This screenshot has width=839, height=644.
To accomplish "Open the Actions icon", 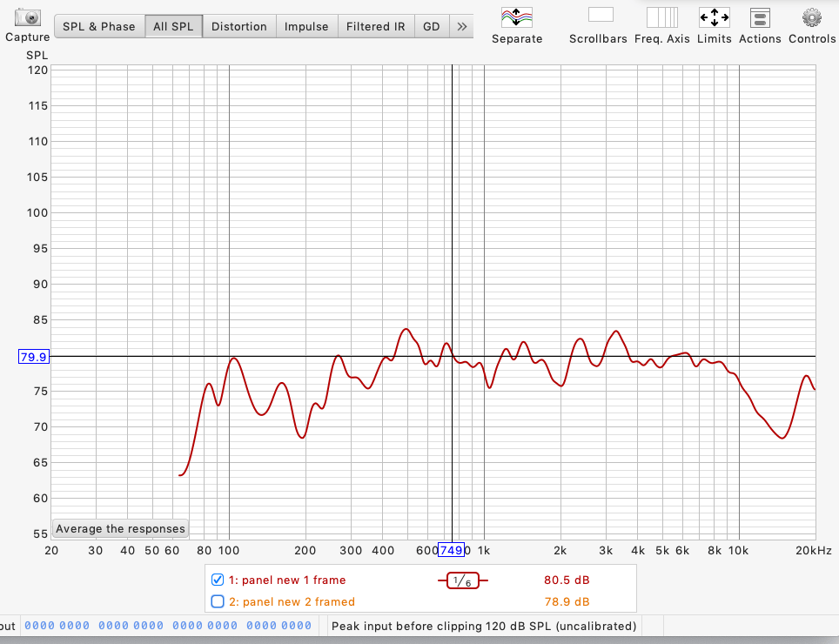I will click(x=760, y=17).
